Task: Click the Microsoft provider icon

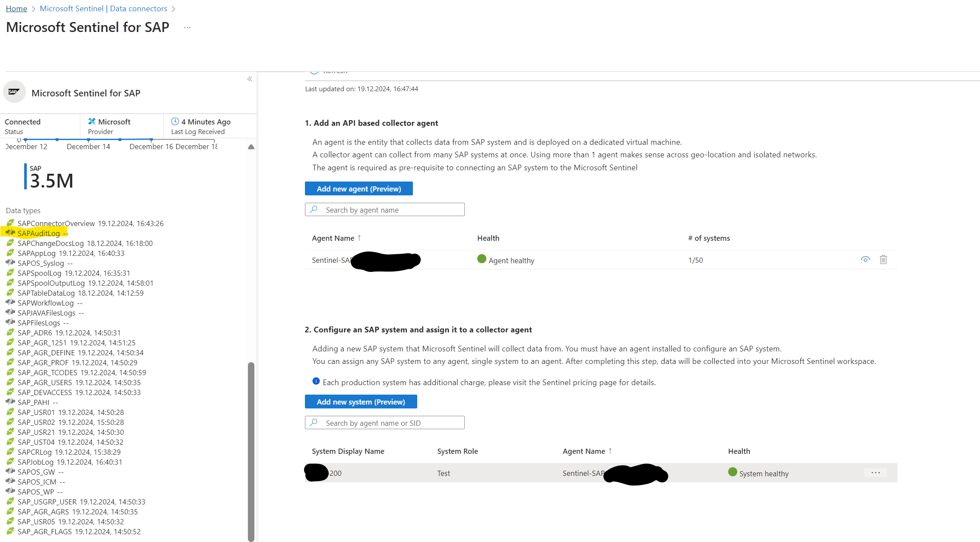Action: click(x=92, y=121)
